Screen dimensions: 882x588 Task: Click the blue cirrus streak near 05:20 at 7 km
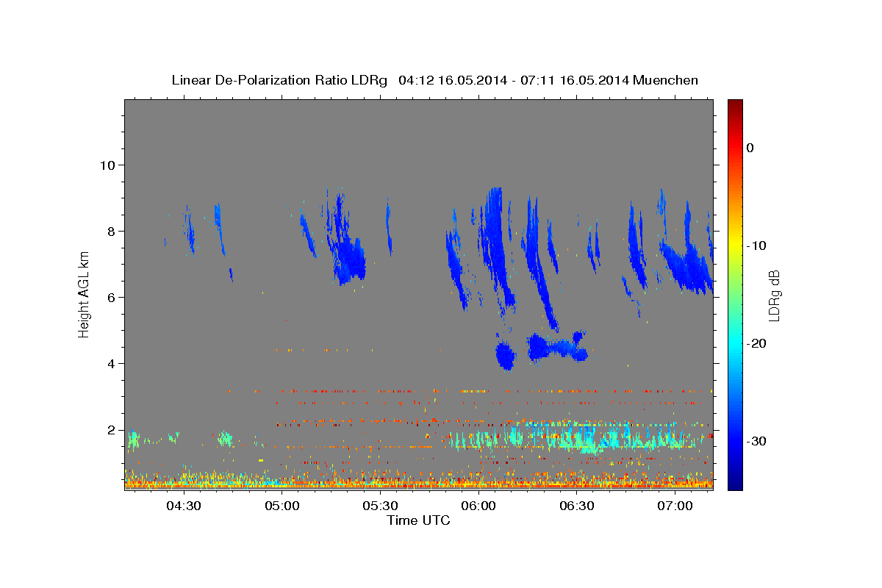(350, 261)
